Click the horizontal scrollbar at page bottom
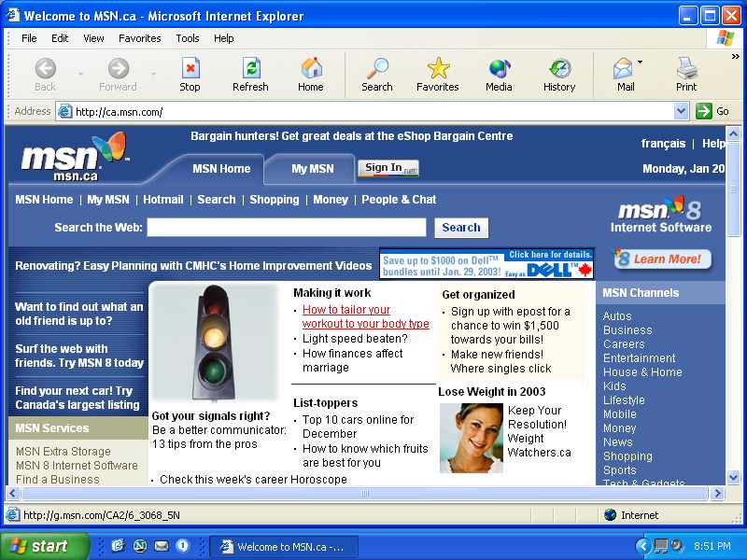The width and height of the screenshot is (747, 560). coord(364,493)
